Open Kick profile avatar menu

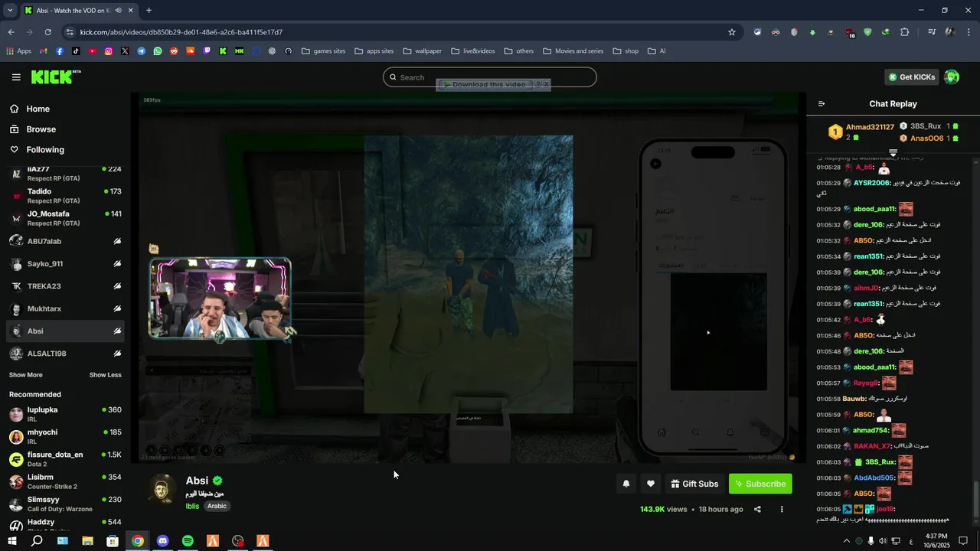point(952,77)
